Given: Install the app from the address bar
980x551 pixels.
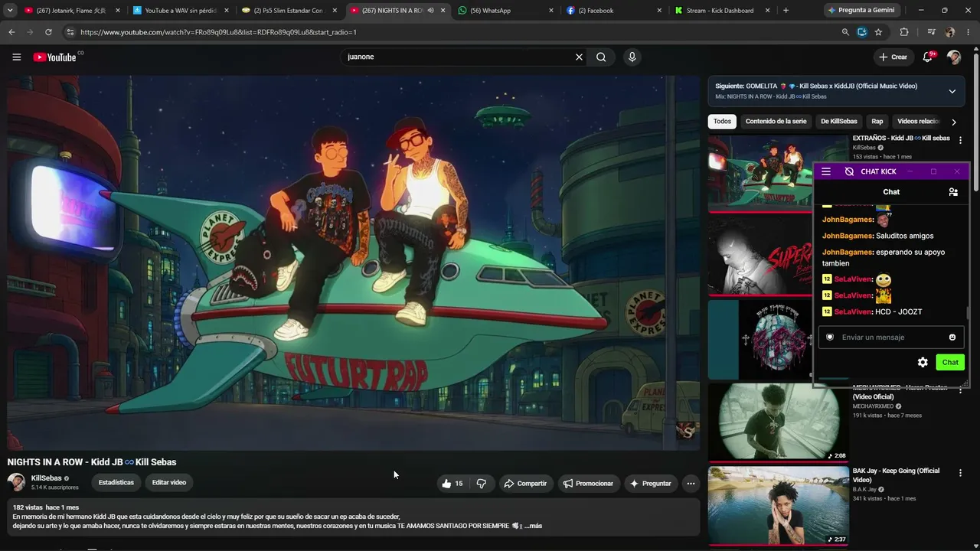Looking at the screenshot, I should tap(861, 32).
